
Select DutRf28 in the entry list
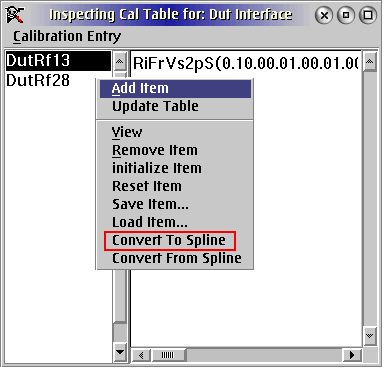[x=38, y=80]
